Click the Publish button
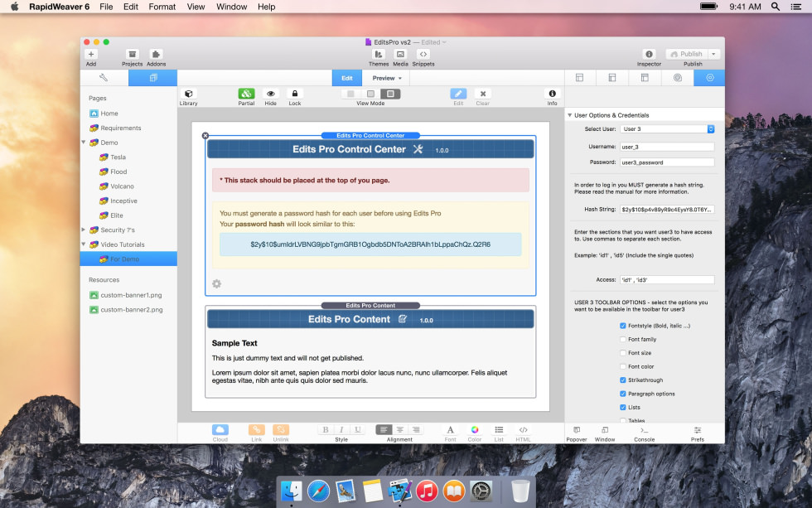Viewport: 812px width, 508px height. coord(686,54)
